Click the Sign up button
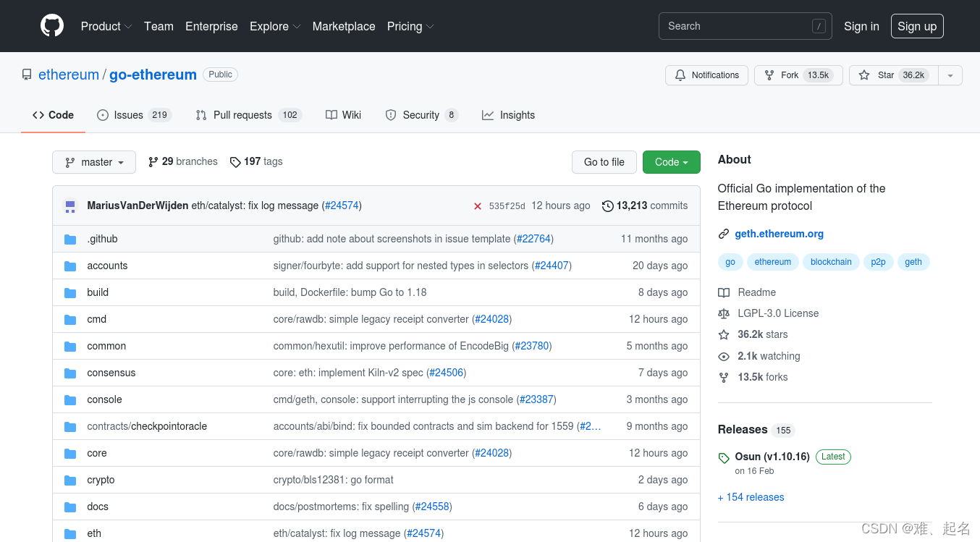 click(917, 26)
